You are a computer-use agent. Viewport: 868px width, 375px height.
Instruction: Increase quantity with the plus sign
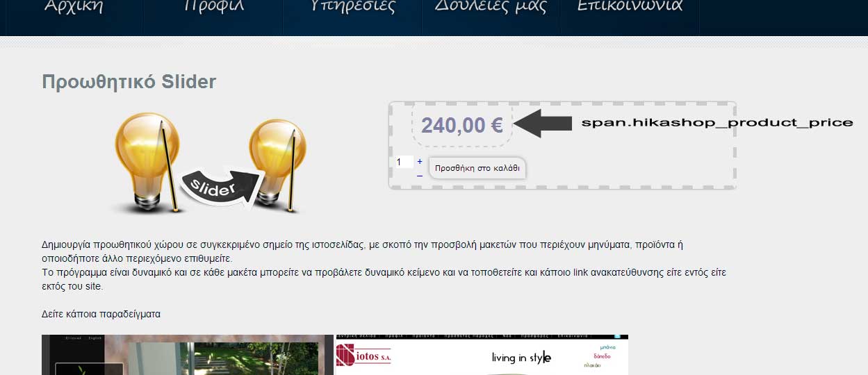(x=420, y=161)
